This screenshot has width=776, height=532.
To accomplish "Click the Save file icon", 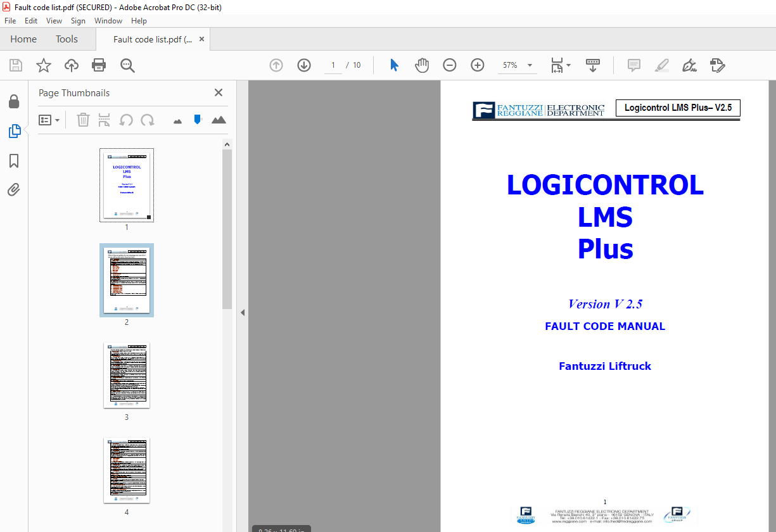I will click(x=15, y=65).
